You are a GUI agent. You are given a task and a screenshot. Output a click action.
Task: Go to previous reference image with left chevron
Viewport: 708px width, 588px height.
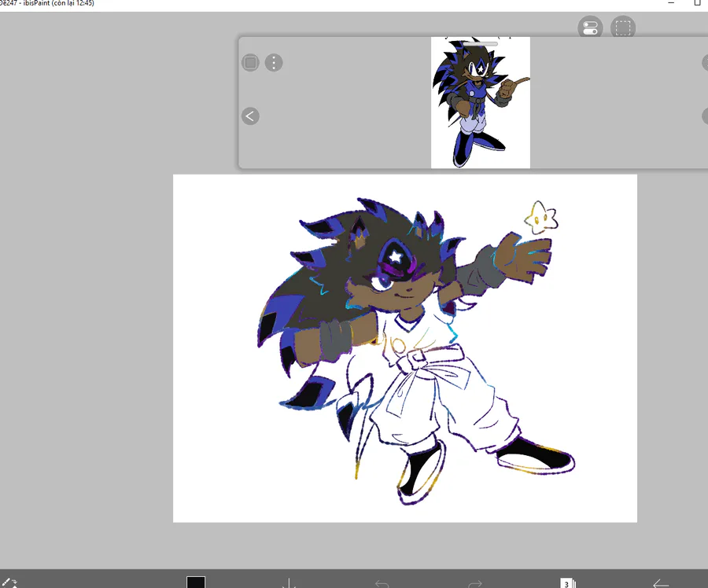(251, 116)
